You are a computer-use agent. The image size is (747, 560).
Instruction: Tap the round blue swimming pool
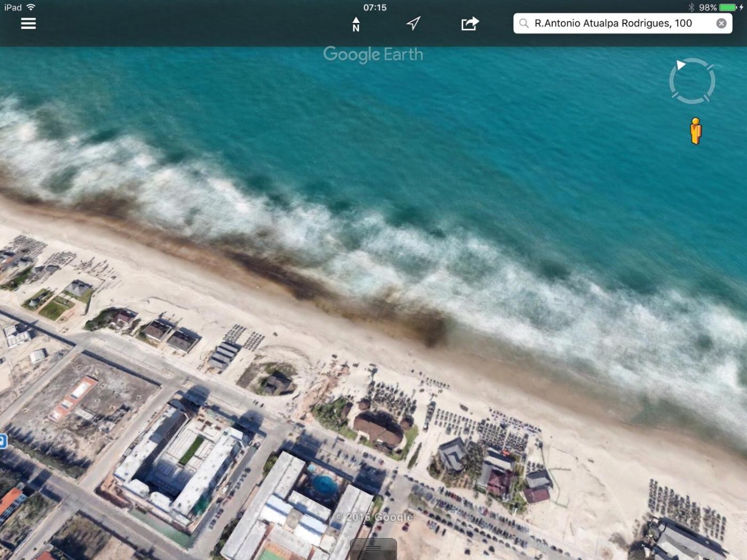pyautogui.click(x=324, y=484)
